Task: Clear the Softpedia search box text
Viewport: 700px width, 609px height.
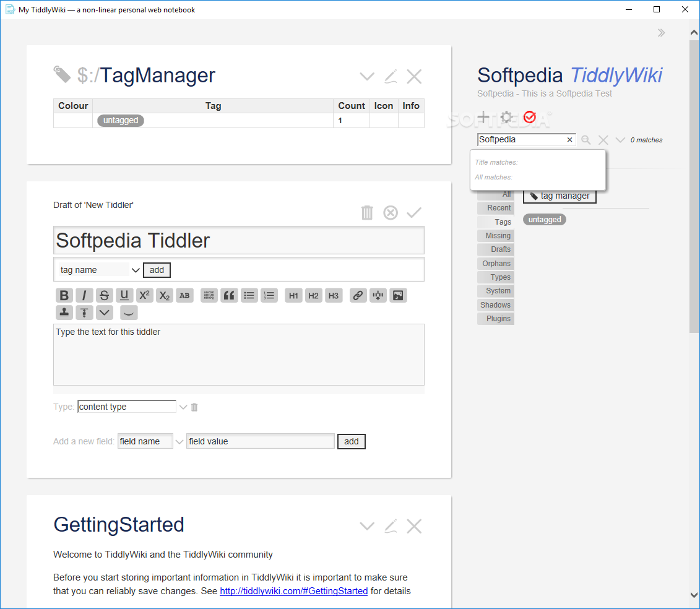Action: point(569,140)
